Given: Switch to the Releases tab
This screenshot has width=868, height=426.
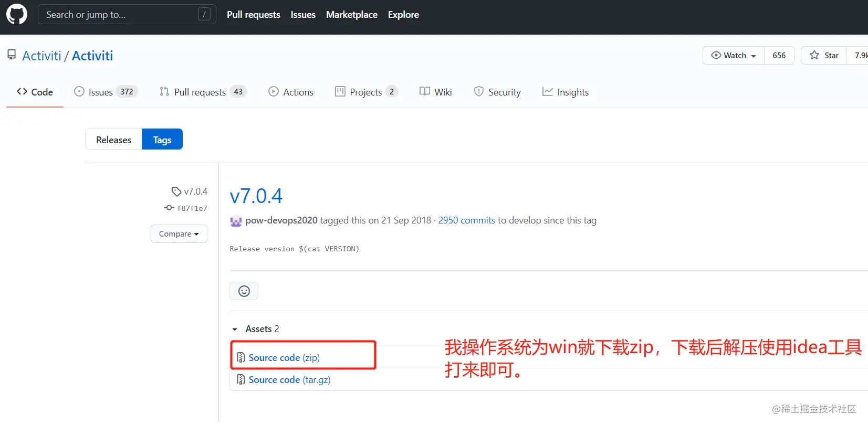Looking at the screenshot, I should click(113, 140).
